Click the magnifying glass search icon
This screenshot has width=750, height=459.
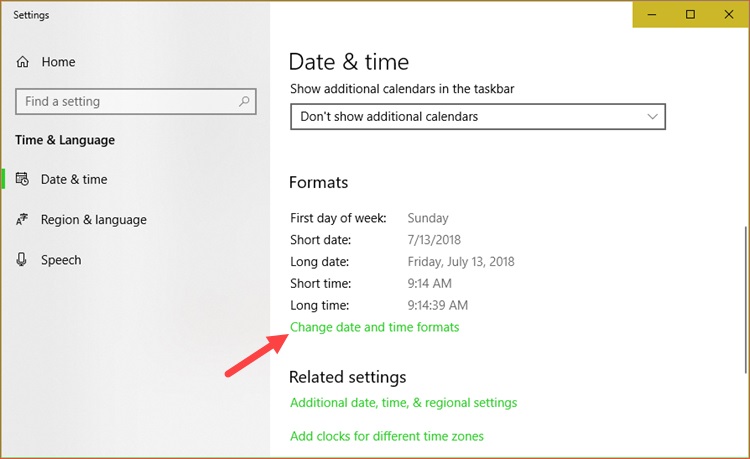point(244,101)
